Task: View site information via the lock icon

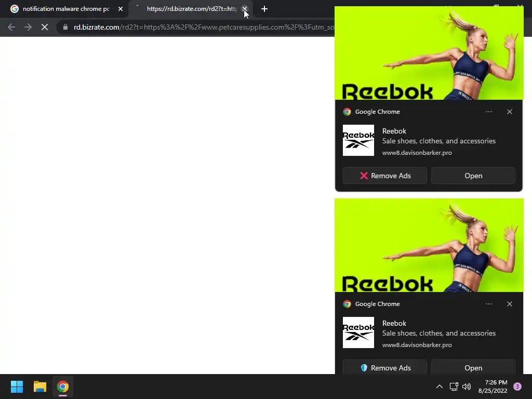Action: point(65,27)
